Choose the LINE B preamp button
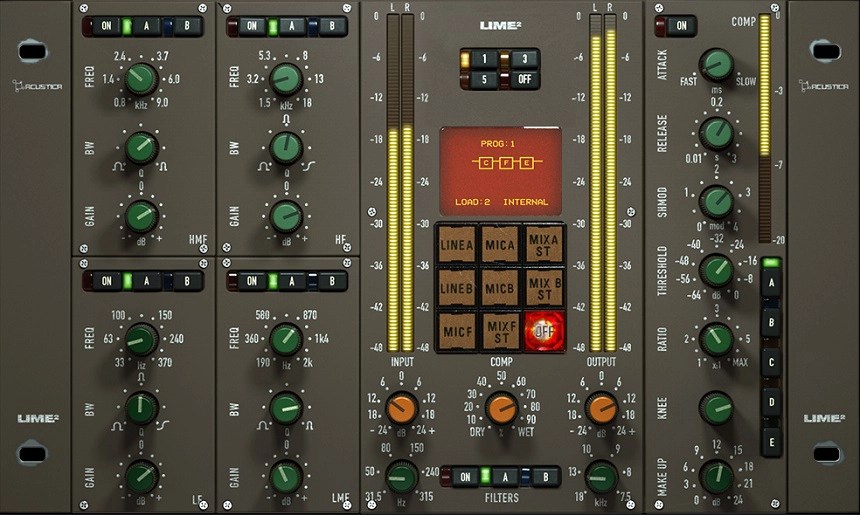 pos(457,287)
